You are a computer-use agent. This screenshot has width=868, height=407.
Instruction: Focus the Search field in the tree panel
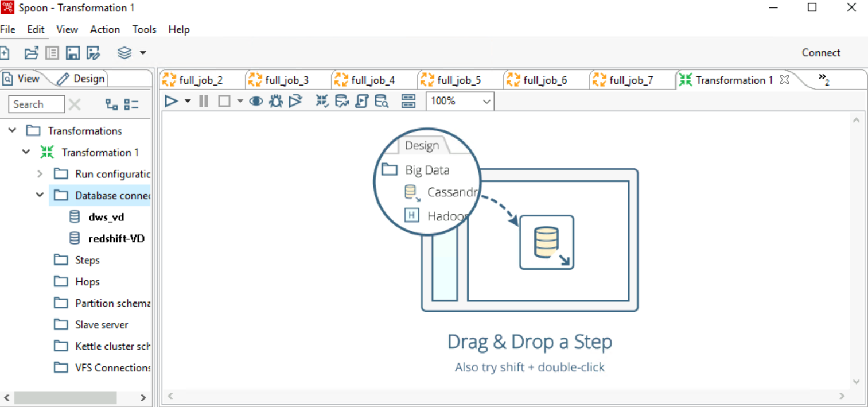37,104
